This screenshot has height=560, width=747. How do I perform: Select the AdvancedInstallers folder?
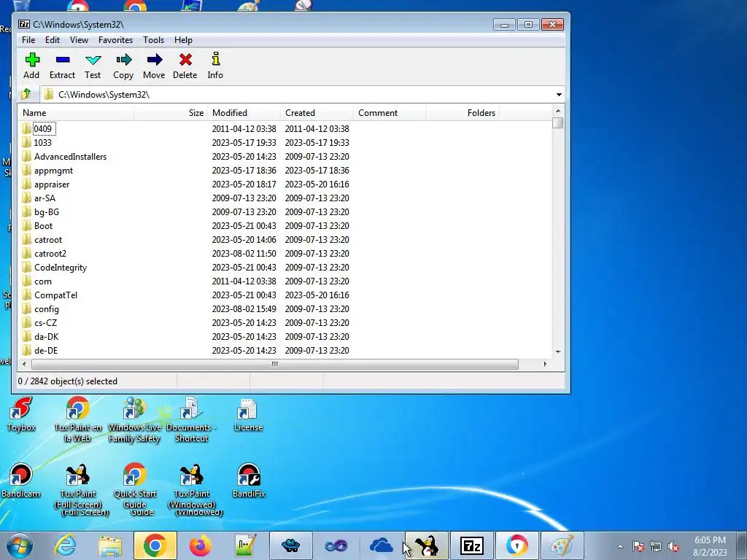pos(285,156)
